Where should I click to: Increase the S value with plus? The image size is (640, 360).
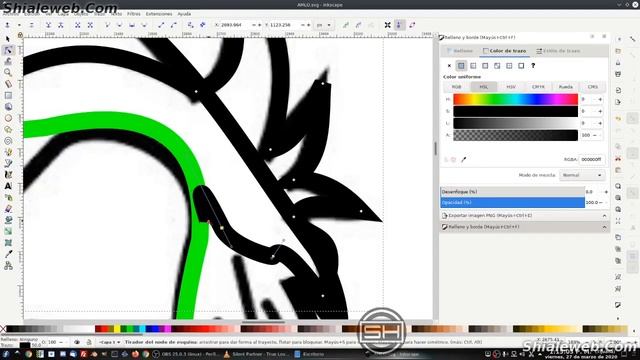pos(600,111)
